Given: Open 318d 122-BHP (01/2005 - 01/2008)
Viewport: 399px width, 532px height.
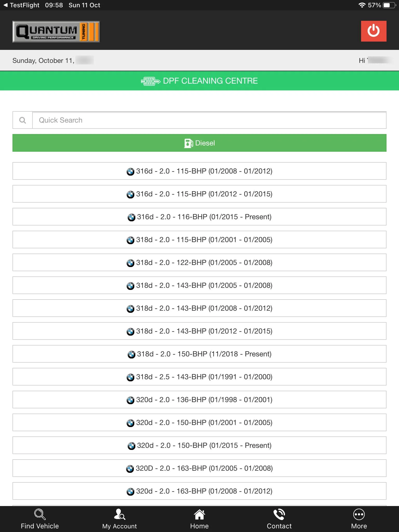Looking at the screenshot, I should click(199, 262).
